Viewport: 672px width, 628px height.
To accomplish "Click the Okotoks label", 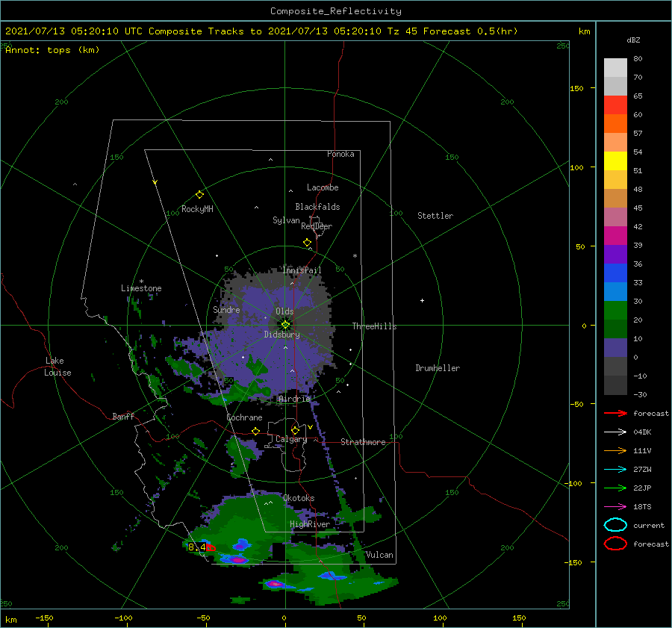I will tap(299, 498).
